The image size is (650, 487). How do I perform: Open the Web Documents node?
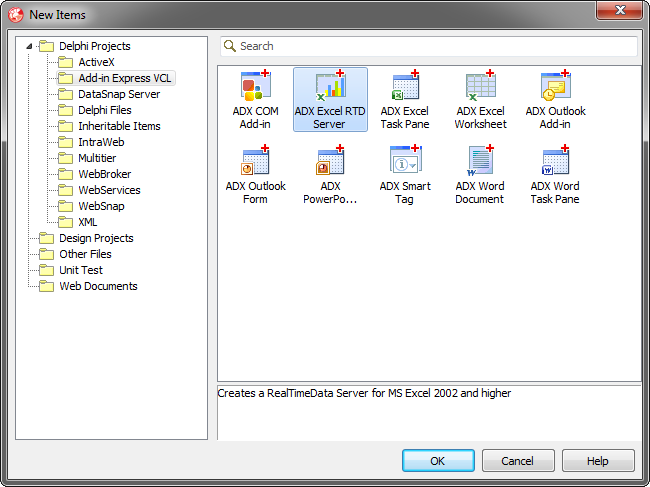tap(98, 286)
